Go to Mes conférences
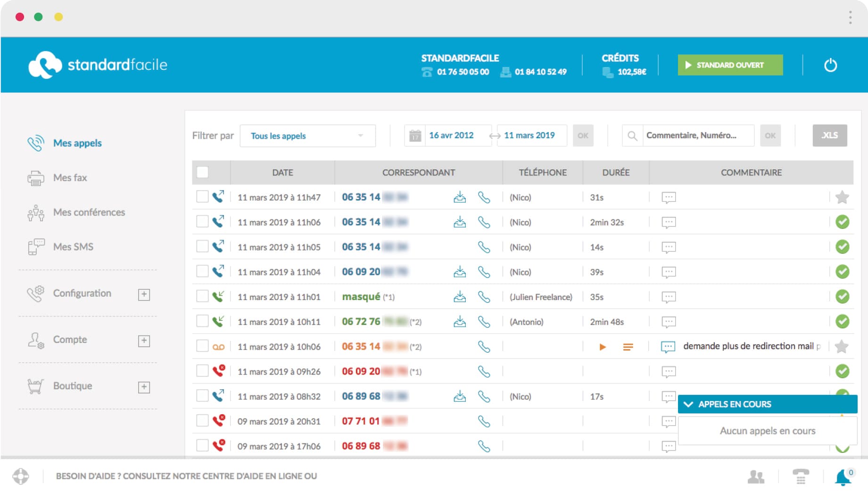 point(89,212)
